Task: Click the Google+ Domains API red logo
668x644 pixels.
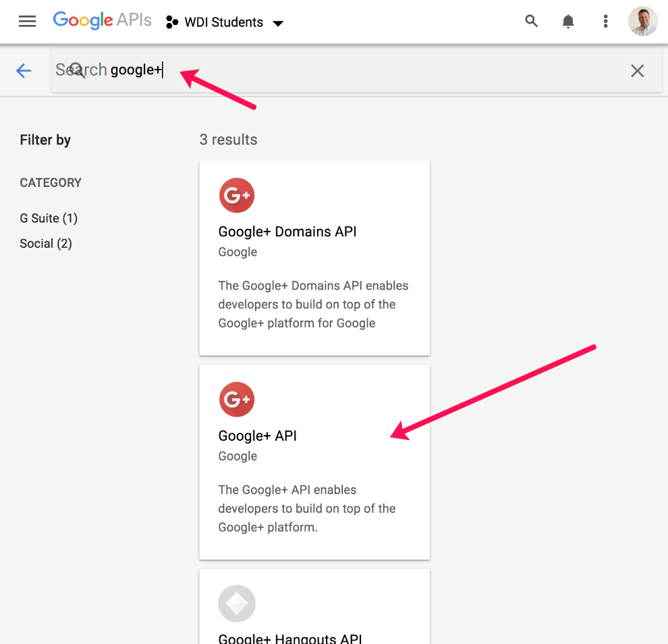Action: (x=237, y=196)
